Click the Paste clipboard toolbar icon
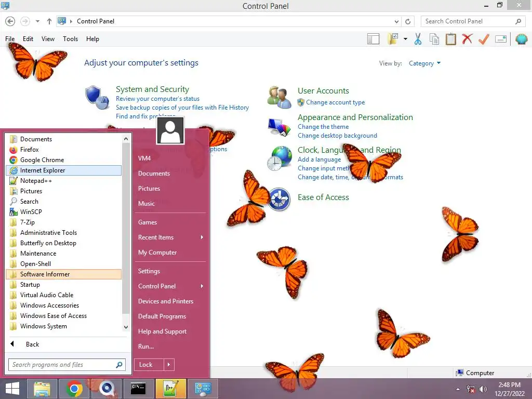This screenshot has width=532, height=399. (450, 39)
